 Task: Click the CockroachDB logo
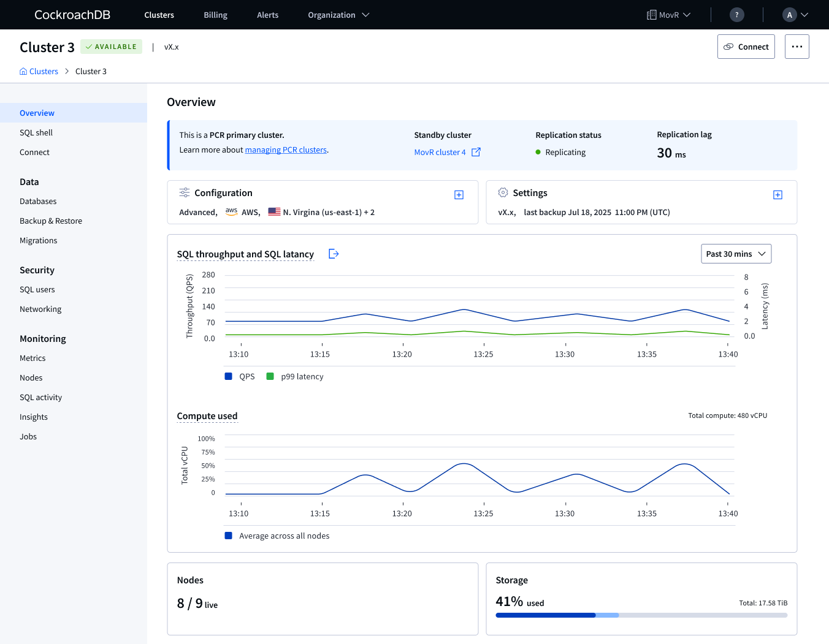click(72, 15)
